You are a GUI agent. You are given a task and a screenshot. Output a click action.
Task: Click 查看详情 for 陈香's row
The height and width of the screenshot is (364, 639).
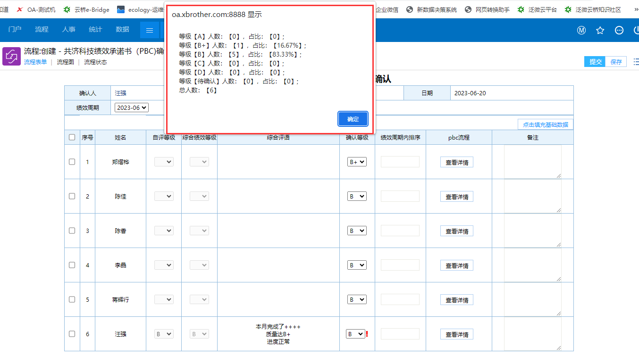point(456,231)
